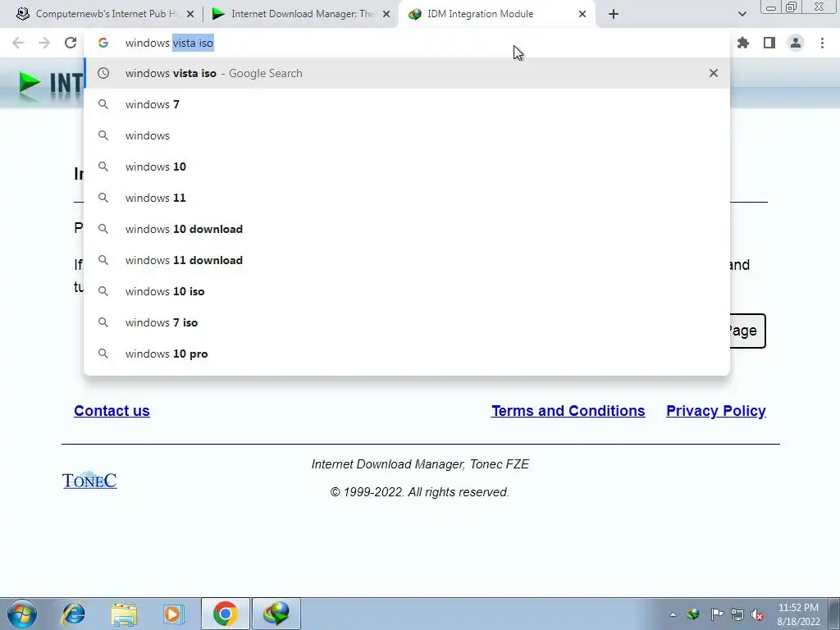Choose 'windows 10 download' suggestion
This screenshot has width=840, height=630.
(x=407, y=229)
